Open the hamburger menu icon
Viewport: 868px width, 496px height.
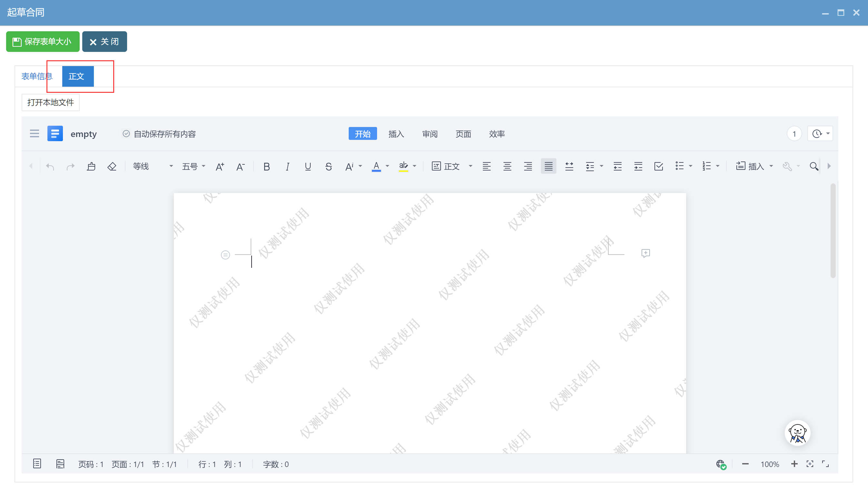[35, 133]
